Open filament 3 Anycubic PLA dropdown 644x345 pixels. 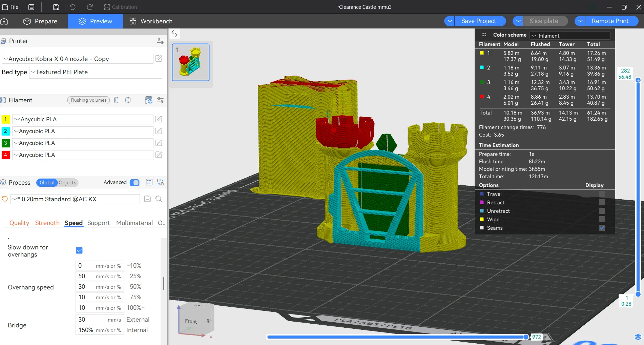(83, 143)
